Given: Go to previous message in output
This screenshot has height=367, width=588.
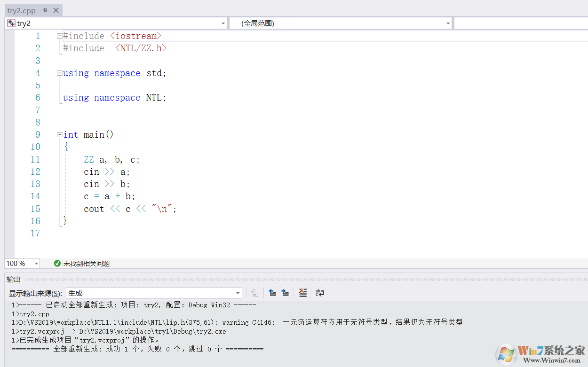Looking at the screenshot, I should (x=272, y=293).
